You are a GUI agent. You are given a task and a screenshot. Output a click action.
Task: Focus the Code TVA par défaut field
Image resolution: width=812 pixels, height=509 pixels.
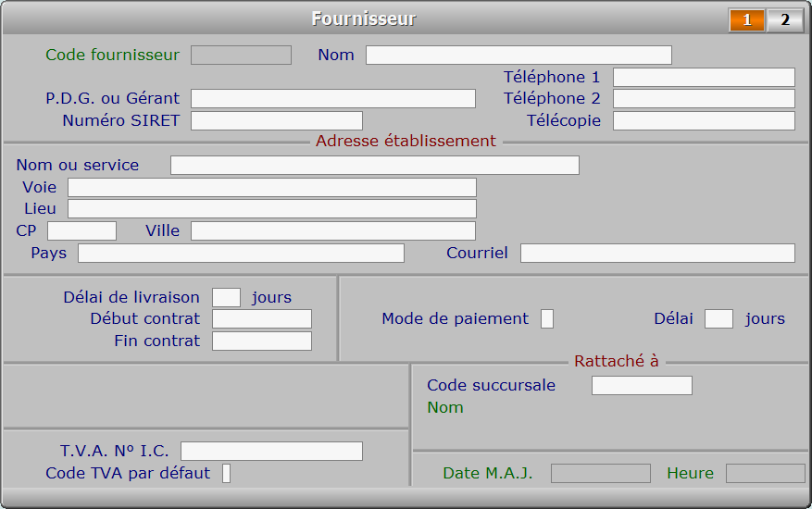(226, 473)
